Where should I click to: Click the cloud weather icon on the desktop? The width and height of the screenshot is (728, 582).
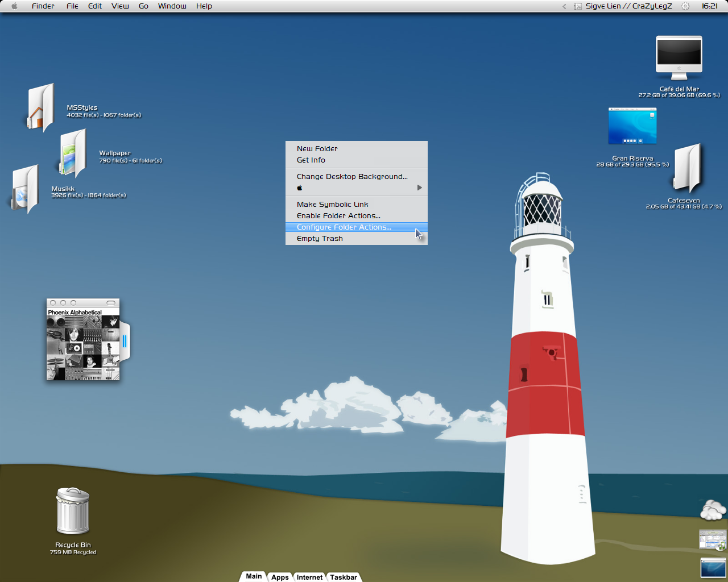pyautogui.click(x=713, y=510)
